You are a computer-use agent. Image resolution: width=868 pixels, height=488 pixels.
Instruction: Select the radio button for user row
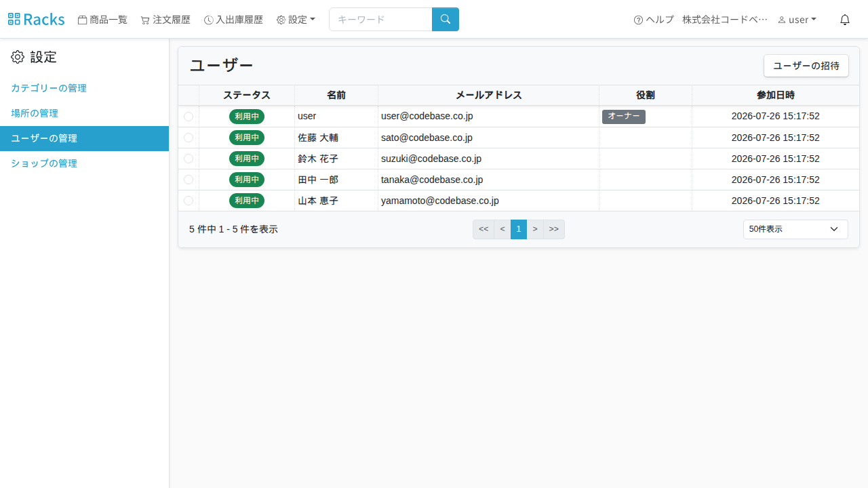coord(189,117)
